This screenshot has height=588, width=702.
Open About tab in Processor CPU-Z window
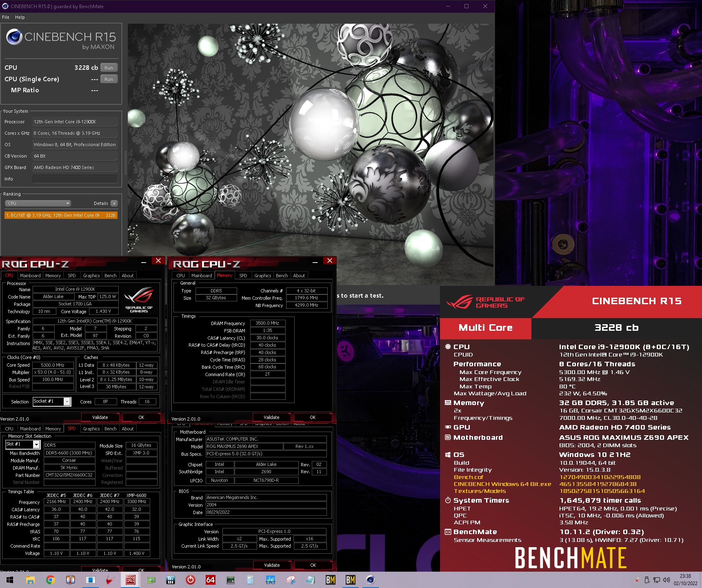tap(128, 276)
